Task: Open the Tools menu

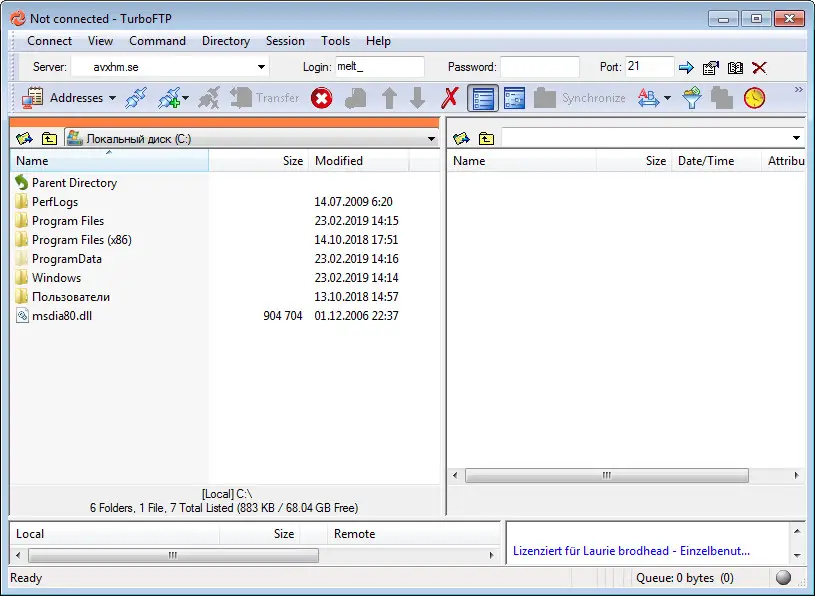Action: pyautogui.click(x=335, y=41)
